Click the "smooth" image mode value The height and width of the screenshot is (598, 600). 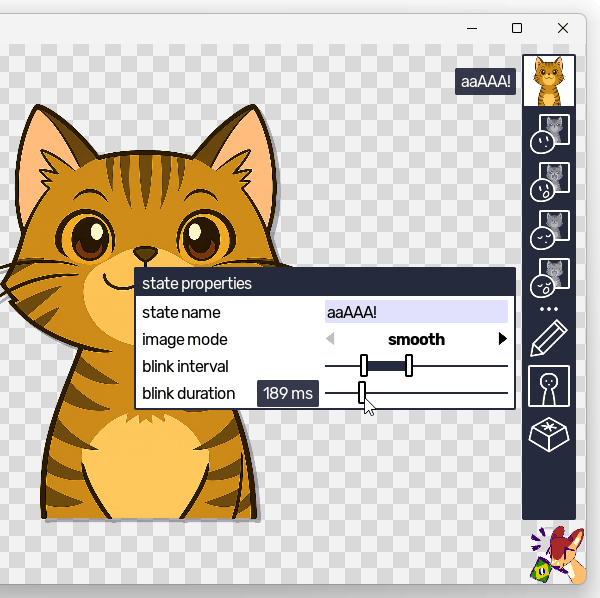[416, 340]
